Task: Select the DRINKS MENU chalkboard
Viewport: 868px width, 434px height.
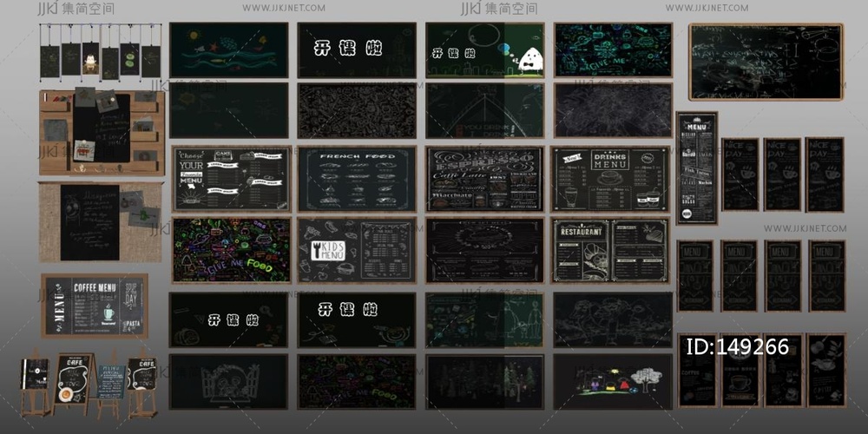Action: (612, 180)
